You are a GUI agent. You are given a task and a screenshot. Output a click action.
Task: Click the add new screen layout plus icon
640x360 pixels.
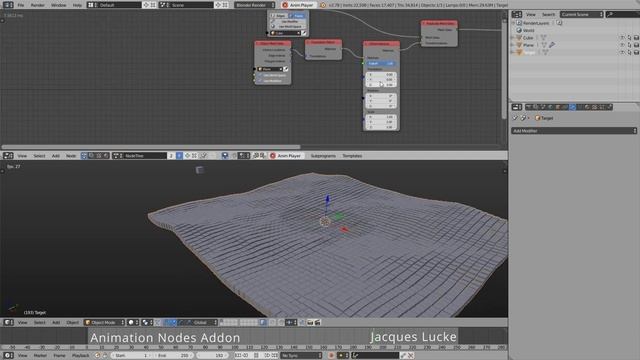click(146, 5)
